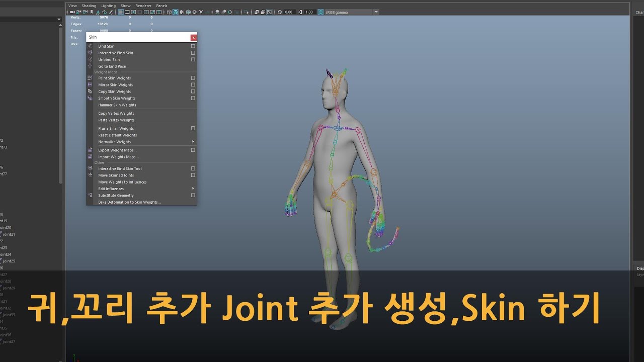Toggle Screen Space Ambient Occlusion icon
This screenshot has width=644, height=362.
(x=217, y=12)
